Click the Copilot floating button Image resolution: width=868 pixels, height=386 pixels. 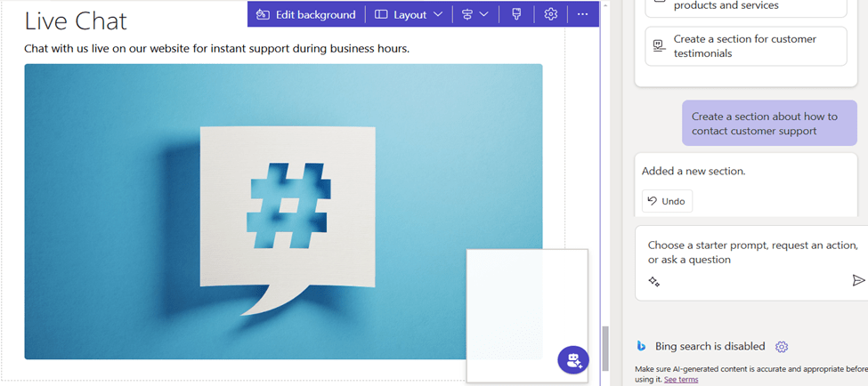(x=572, y=360)
